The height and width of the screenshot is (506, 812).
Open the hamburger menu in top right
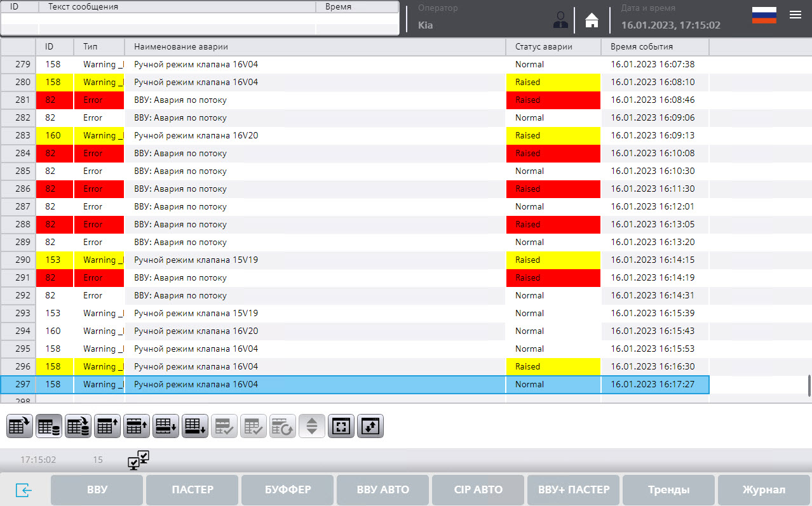795,15
